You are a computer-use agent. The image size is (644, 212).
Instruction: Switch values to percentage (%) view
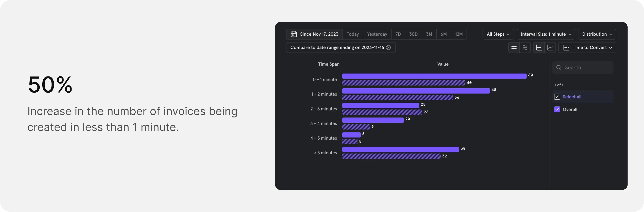pos(525,47)
